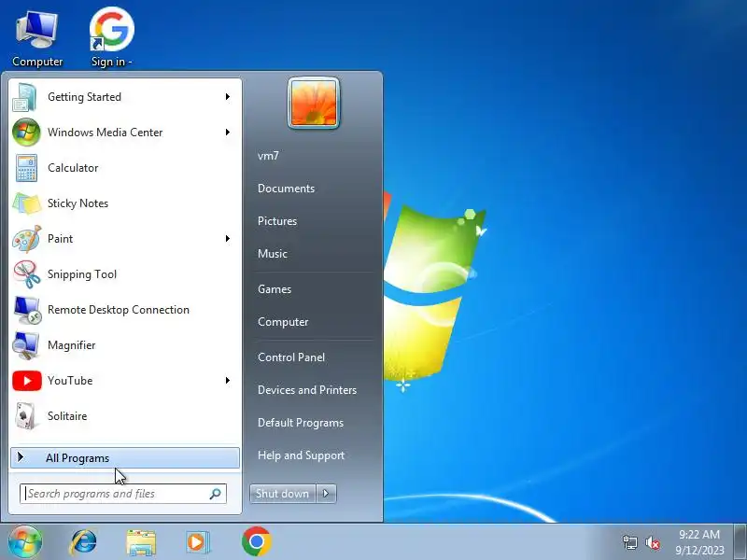The height and width of the screenshot is (560, 747).
Task: Click the YouTube icon in Start menu
Action: click(27, 381)
